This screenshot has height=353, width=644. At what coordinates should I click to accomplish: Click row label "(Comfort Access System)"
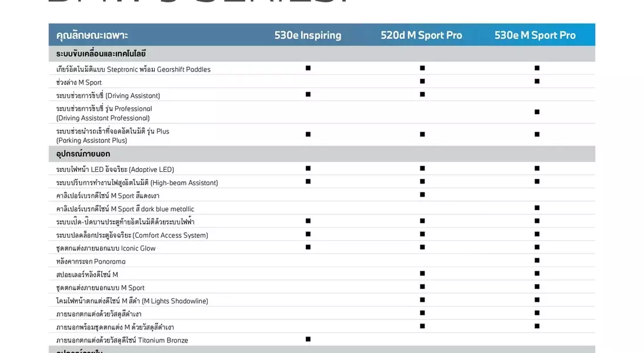coord(170,235)
